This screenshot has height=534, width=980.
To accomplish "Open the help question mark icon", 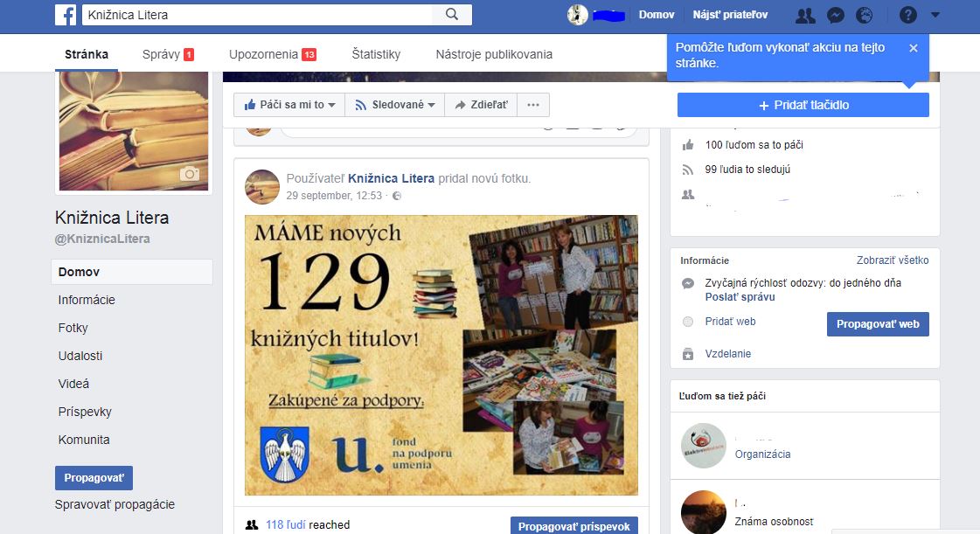I will coord(908,15).
